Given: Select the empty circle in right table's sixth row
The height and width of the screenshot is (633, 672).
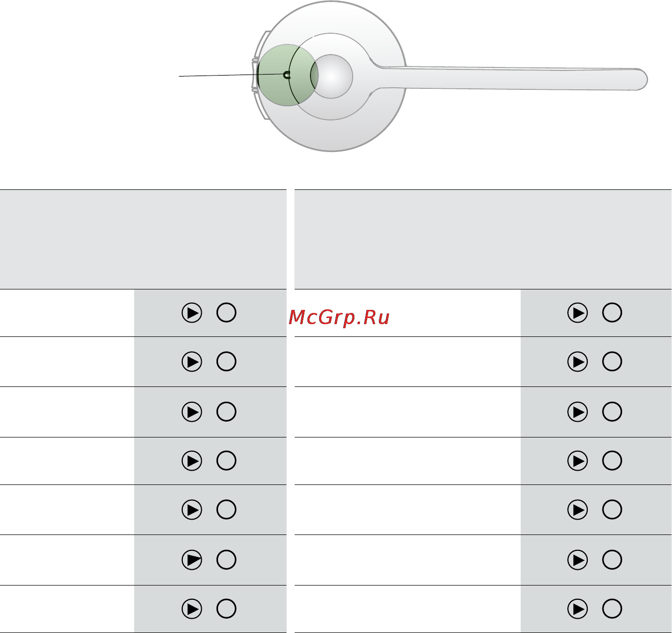Looking at the screenshot, I should [x=612, y=560].
